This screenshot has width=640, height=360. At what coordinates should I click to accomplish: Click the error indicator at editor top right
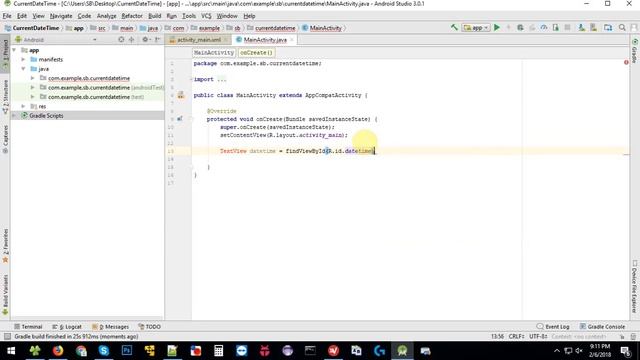pyautogui.click(x=626, y=62)
